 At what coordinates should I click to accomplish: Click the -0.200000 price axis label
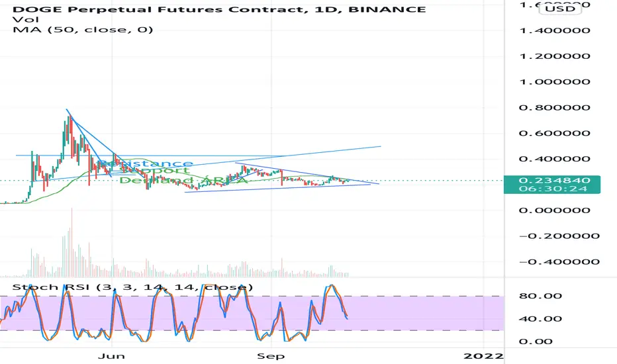coord(559,236)
